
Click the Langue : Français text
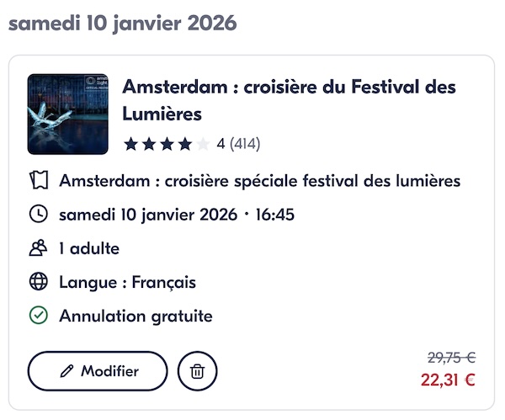[127, 282]
